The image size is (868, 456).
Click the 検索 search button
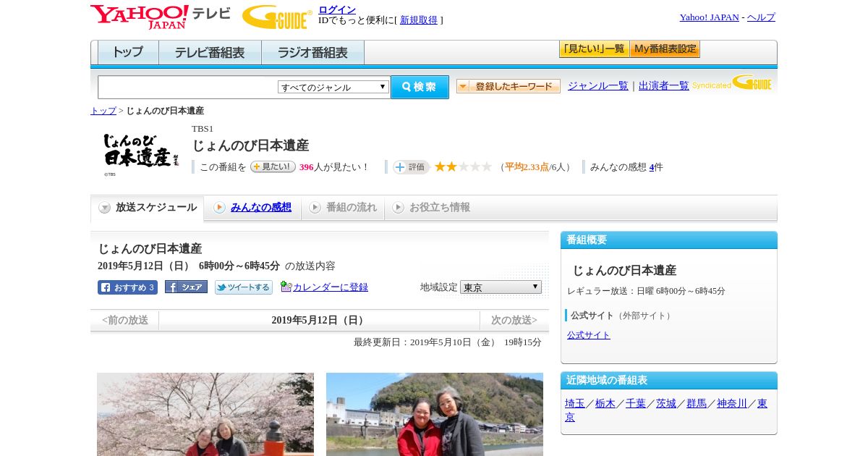pos(420,87)
